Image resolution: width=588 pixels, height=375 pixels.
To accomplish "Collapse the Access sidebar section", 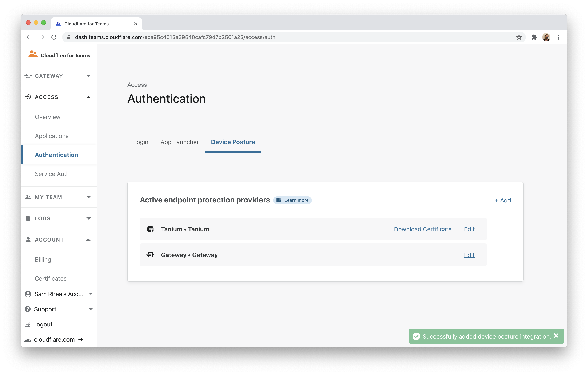I will [x=88, y=97].
